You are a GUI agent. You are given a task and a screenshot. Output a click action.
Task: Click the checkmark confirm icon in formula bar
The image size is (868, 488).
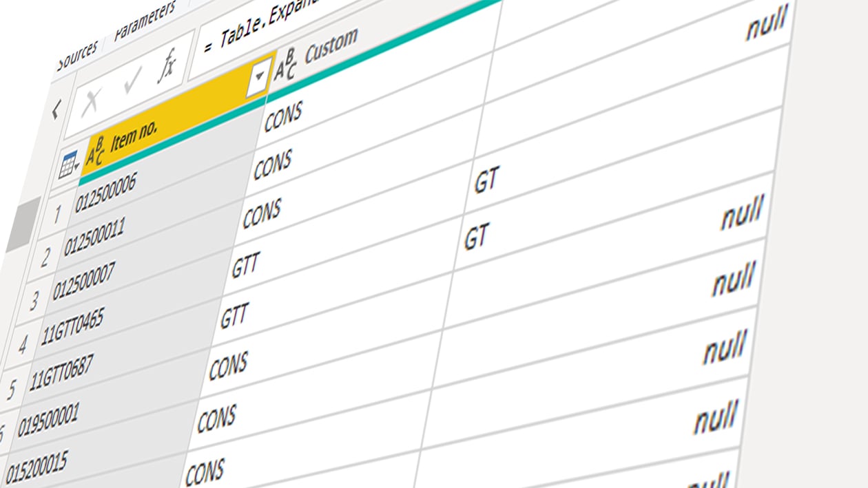[132, 83]
